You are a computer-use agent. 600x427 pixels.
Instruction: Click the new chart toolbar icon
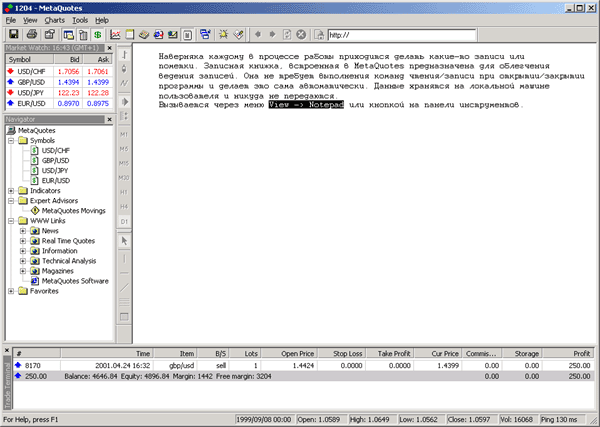point(115,35)
